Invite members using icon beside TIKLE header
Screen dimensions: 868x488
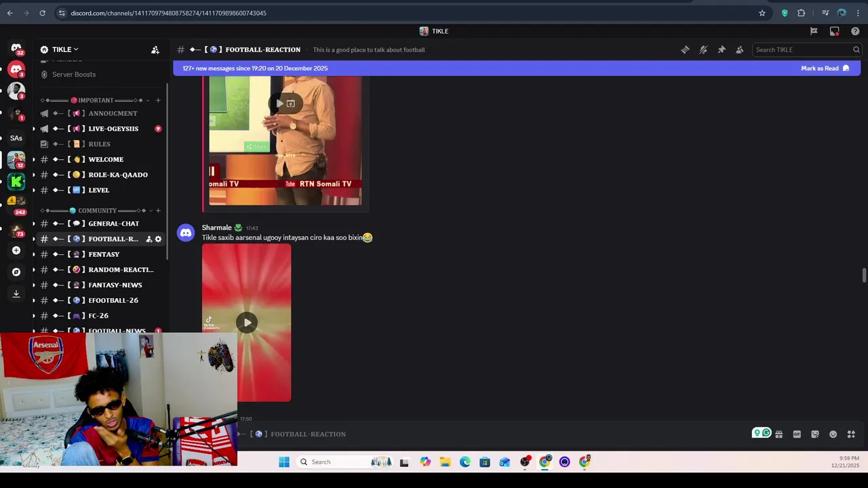pyautogui.click(x=155, y=49)
